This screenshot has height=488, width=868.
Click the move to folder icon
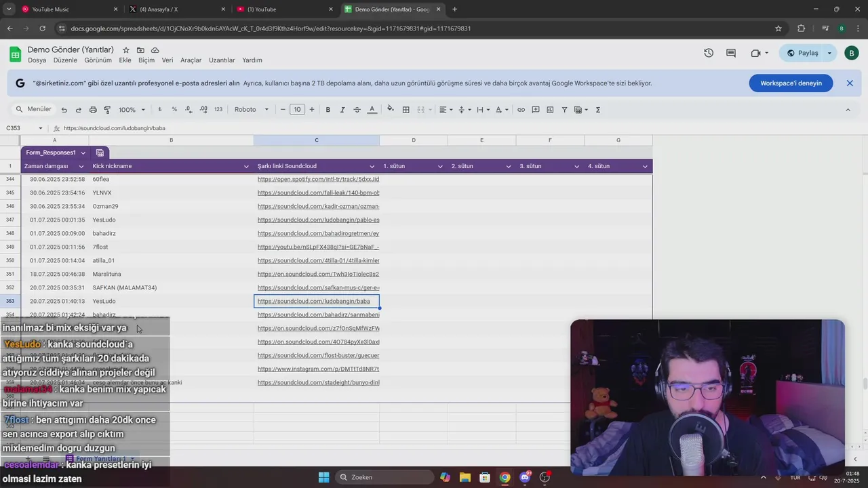(140, 50)
